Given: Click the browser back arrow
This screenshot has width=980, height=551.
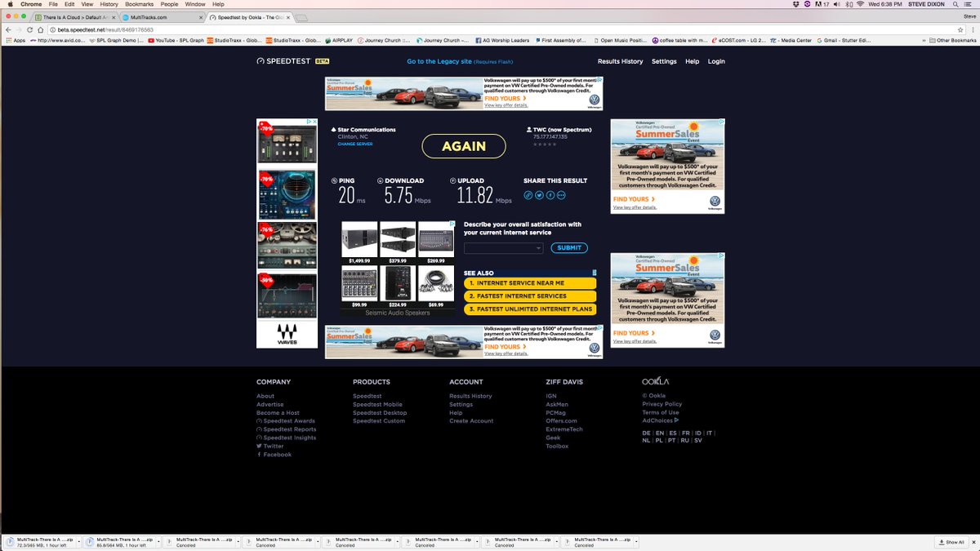Looking at the screenshot, I should [8, 29].
